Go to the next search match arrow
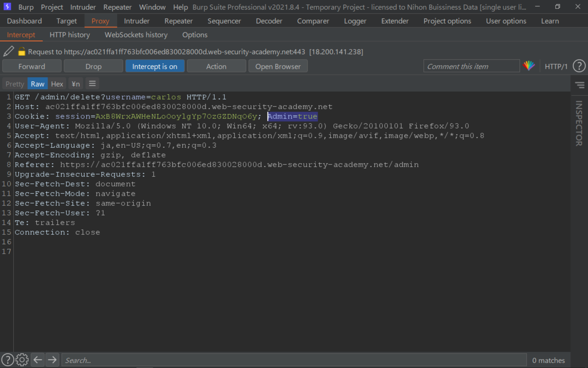The width and height of the screenshot is (588, 368). 52,360
